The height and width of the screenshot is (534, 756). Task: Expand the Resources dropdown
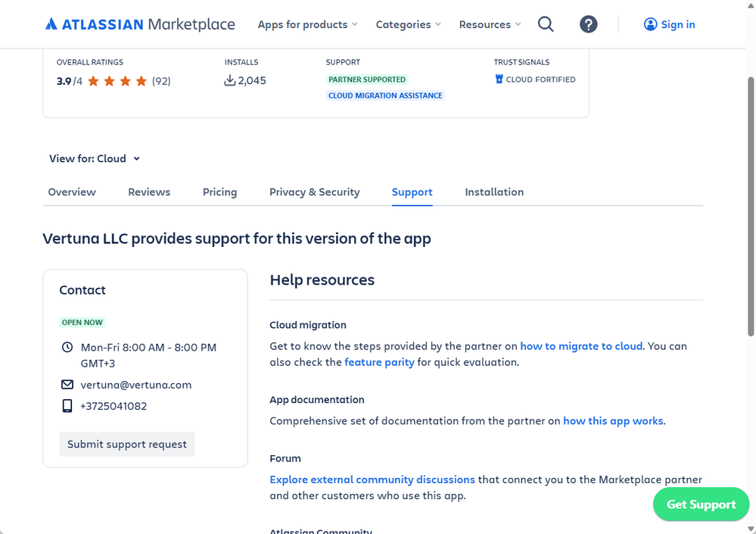pos(490,24)
